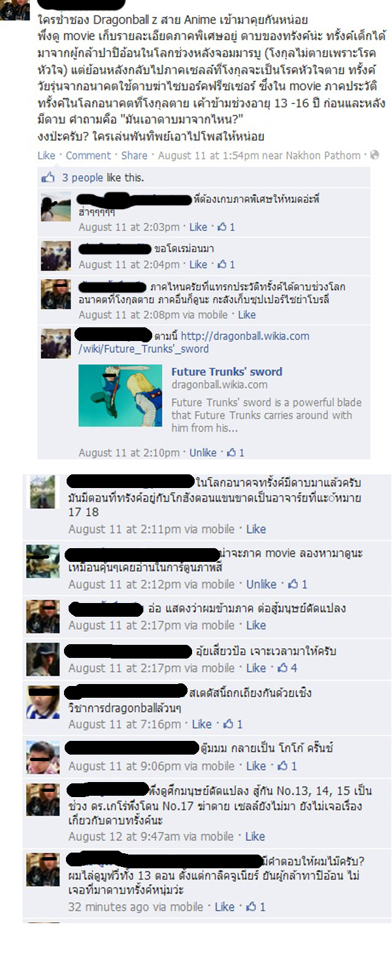Share the main post

click(134, 155)
